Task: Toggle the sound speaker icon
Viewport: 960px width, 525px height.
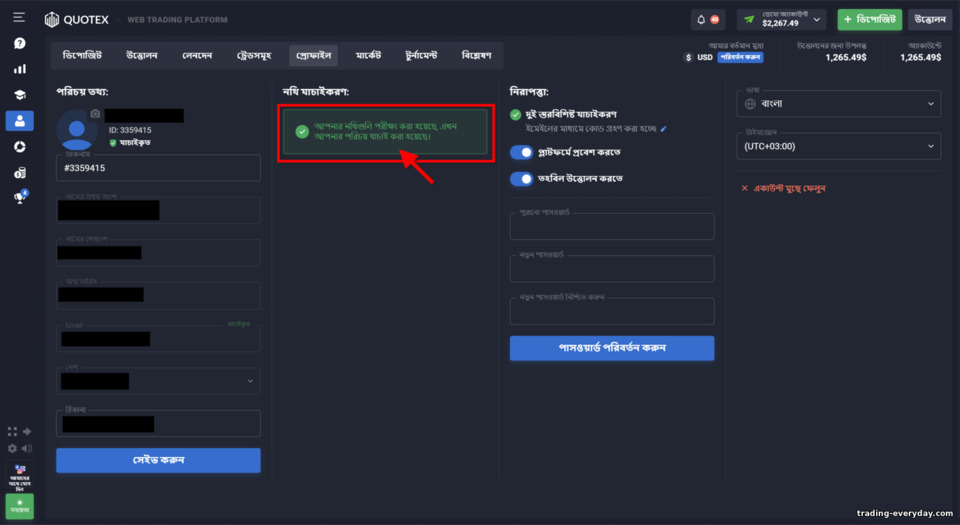Action: 27,449
